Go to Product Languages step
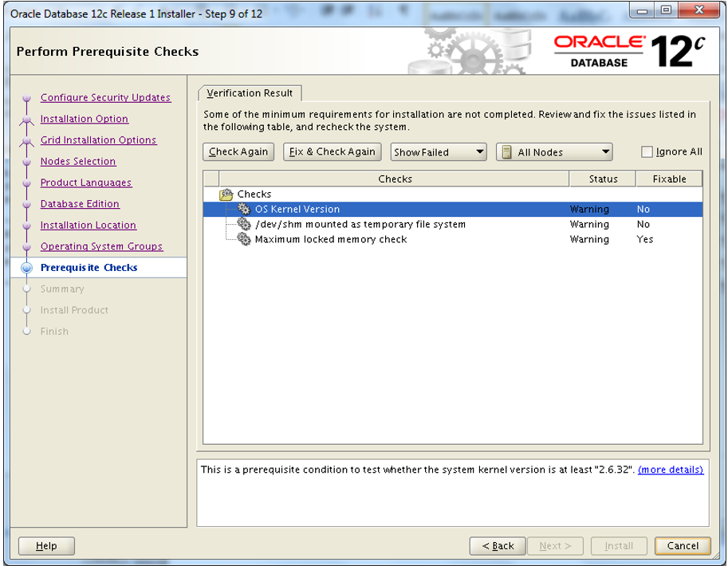This screenshot has height=566, width=728. coord(86,183)
